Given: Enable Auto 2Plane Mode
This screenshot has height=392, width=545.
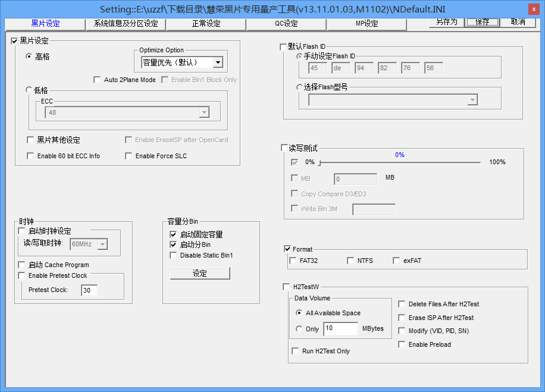Looking at the screenshot, I should pyautogui.click(x=97, y=80).
